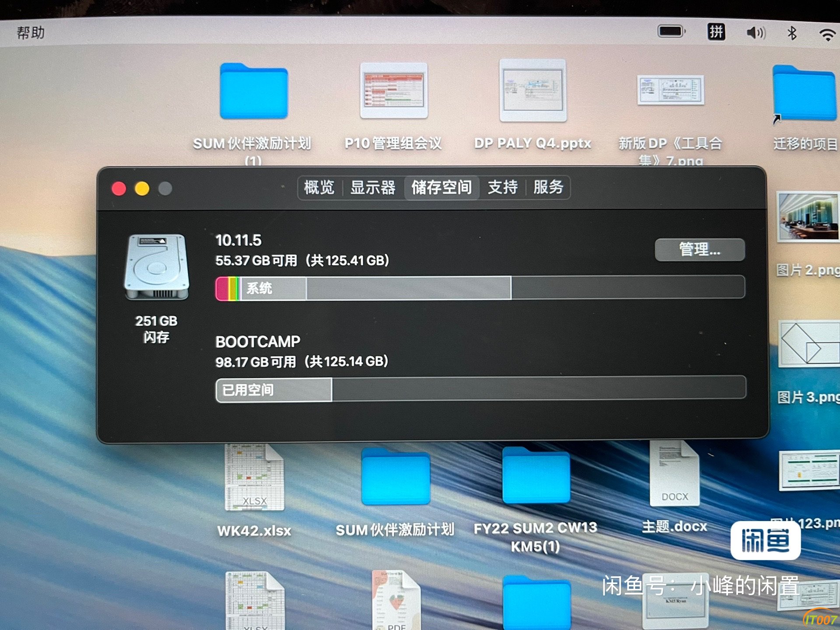
Task: Open the 概览 tab
Action: [319, 188]
